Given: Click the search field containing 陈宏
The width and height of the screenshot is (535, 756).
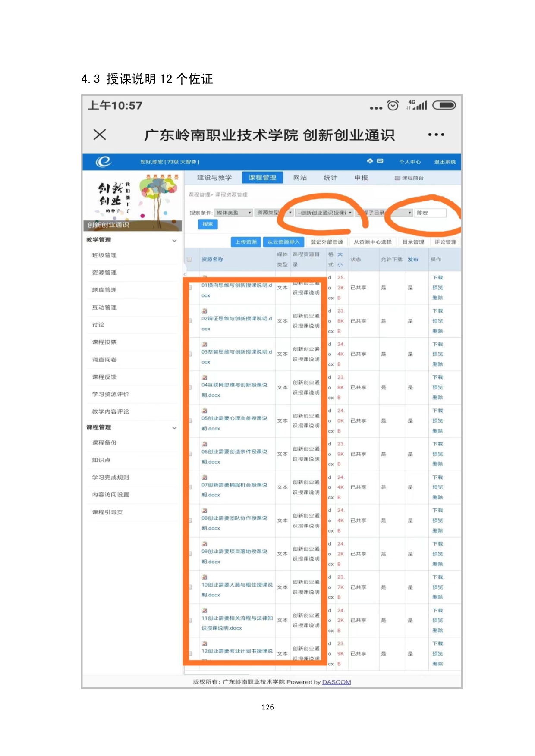Looking at the screenshot, I should pos(430,213).
